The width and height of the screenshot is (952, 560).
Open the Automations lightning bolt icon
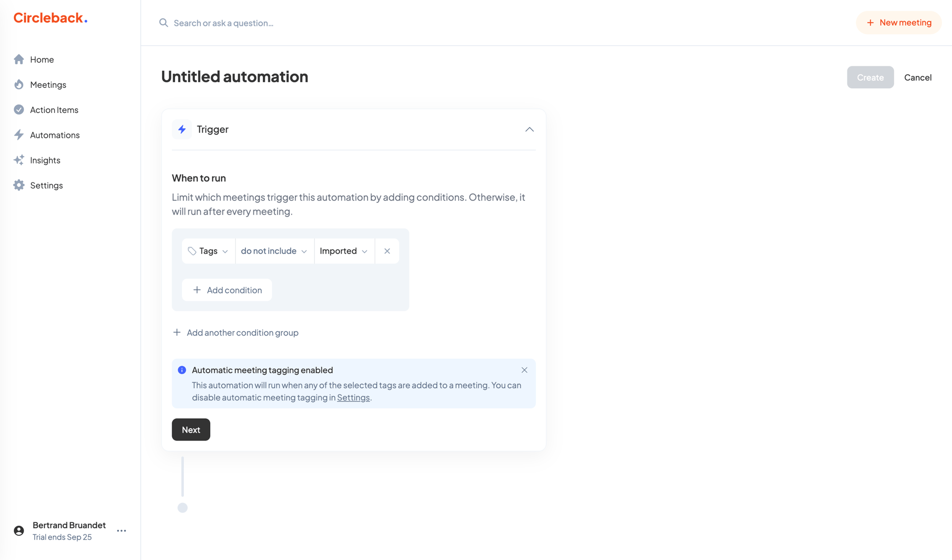click(19, 135)
